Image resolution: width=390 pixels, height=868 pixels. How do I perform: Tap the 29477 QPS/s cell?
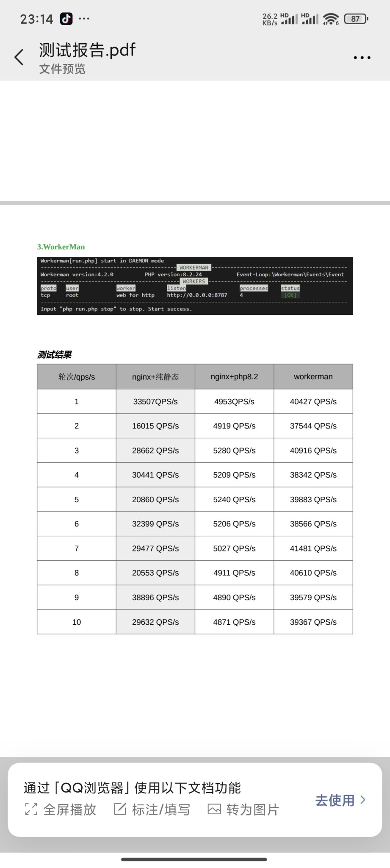(155, 548)
